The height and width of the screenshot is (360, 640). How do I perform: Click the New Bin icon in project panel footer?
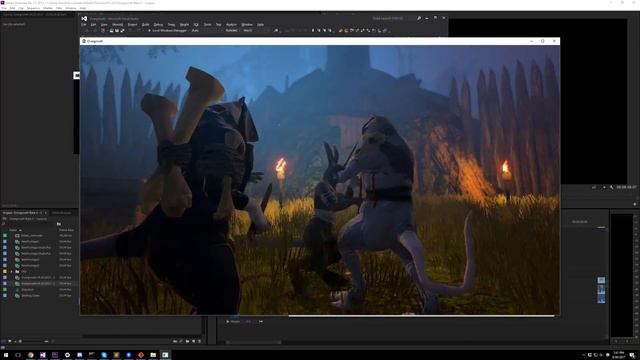coord(187,341)
